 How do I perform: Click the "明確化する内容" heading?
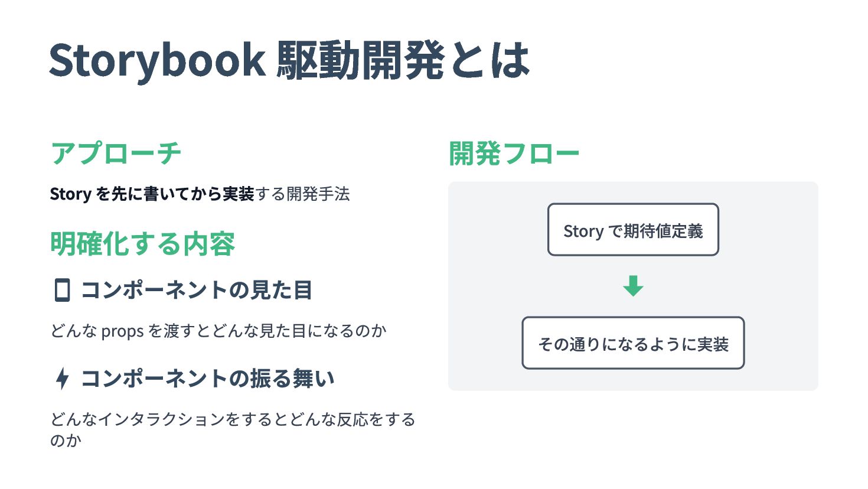[x=142, y=244]
